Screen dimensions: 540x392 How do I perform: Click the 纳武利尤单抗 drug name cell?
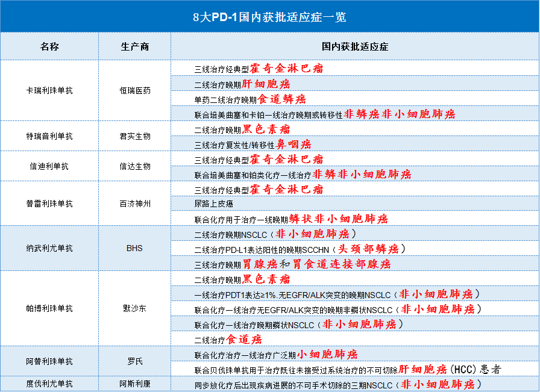49,248
